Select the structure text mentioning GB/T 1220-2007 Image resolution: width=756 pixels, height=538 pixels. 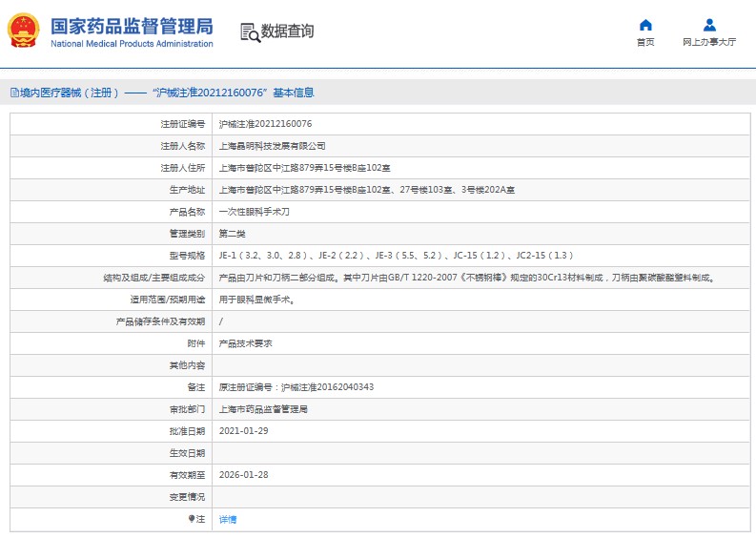pyautogui.click(x=468, y=278)
